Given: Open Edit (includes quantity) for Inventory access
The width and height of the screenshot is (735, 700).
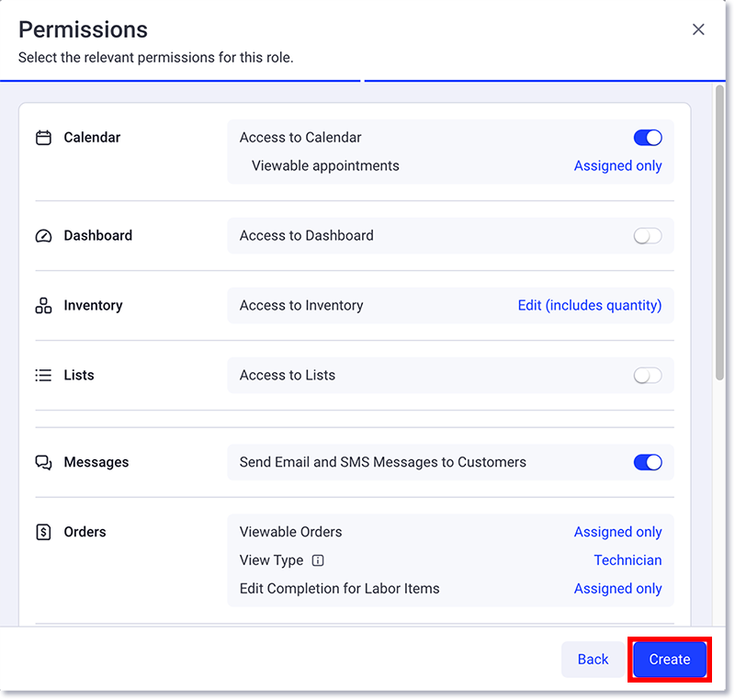Looking at the screenshot, I should (x=589, y=305).
